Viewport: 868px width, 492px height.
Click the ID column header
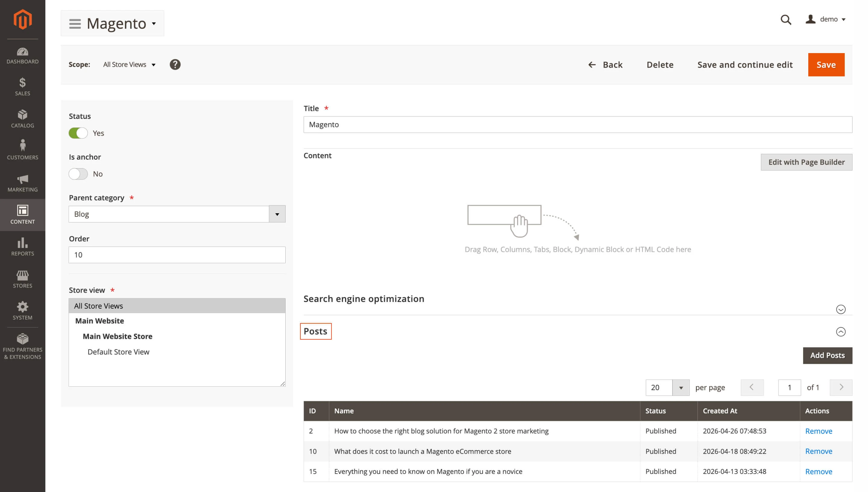point(316,411)
